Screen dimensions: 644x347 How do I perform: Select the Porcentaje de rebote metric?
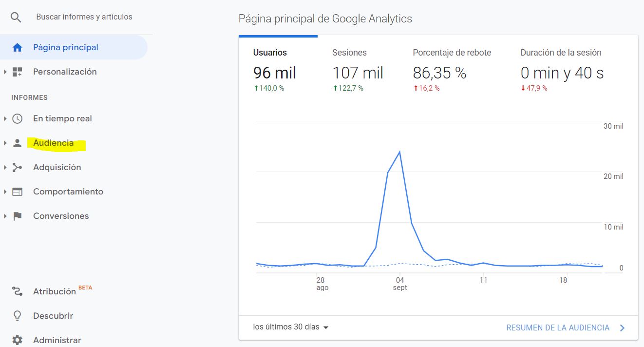coord(452,53)
